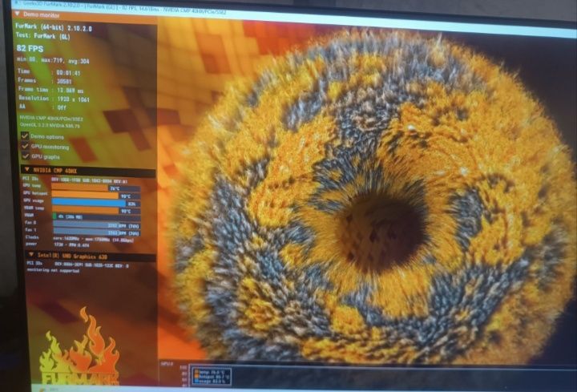Click the Time 00:01:41 value

point(68,73)
